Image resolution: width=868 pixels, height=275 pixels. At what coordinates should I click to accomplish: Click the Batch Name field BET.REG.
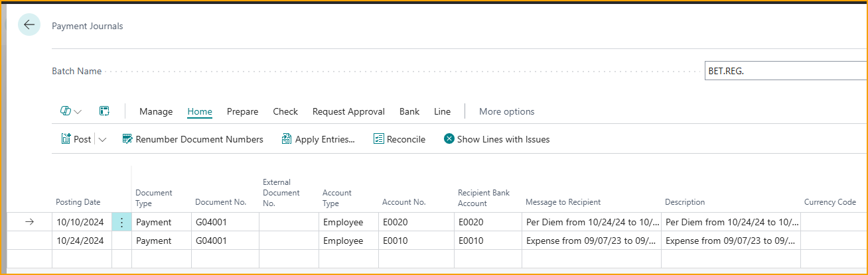(x=783, y=71)
